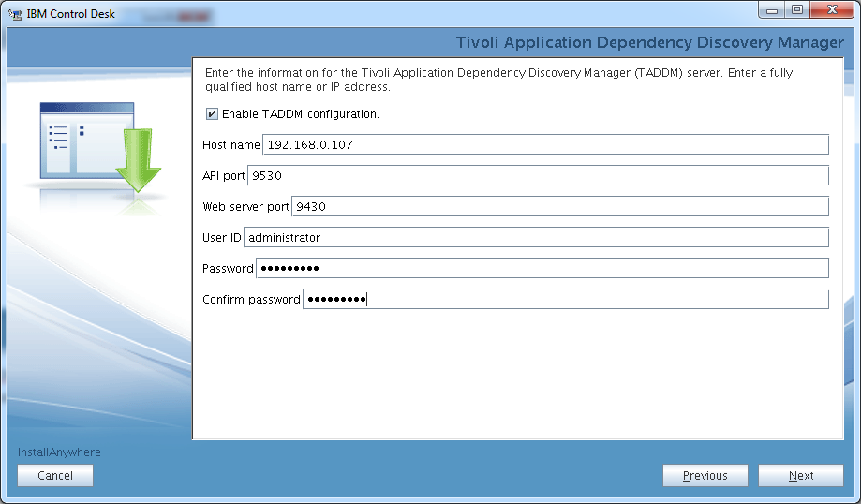Click the IBM Control Desk title icon

(x=15, y=14)
